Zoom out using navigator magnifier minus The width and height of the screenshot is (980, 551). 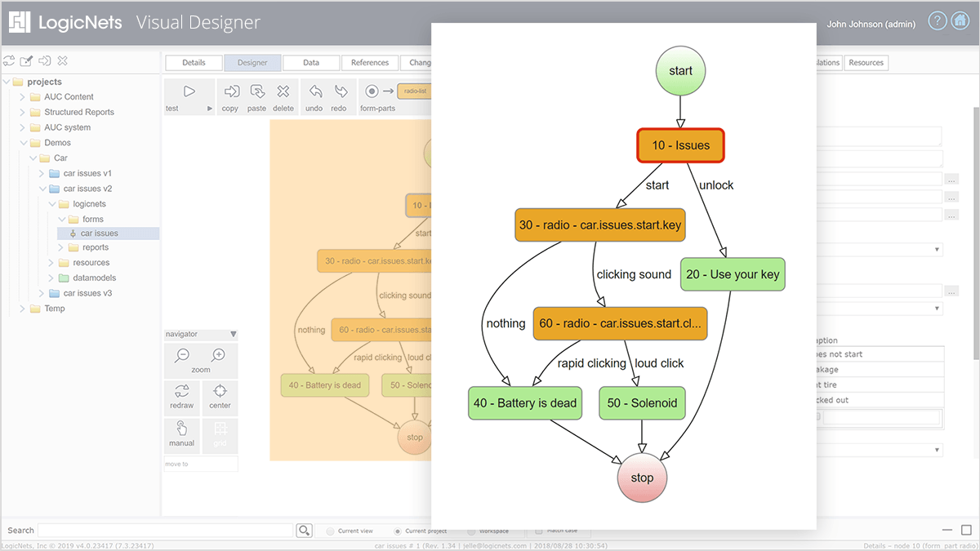click(183, 355)
